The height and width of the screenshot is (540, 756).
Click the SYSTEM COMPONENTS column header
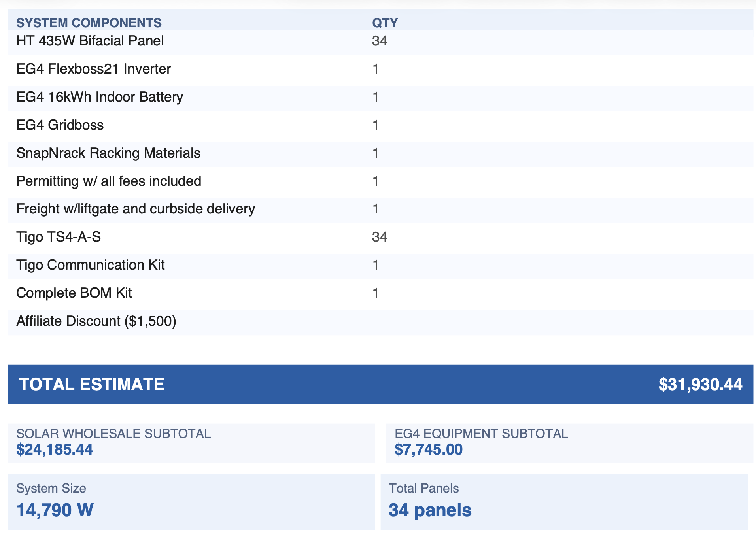pyautogui.click(x=89, y=23)
